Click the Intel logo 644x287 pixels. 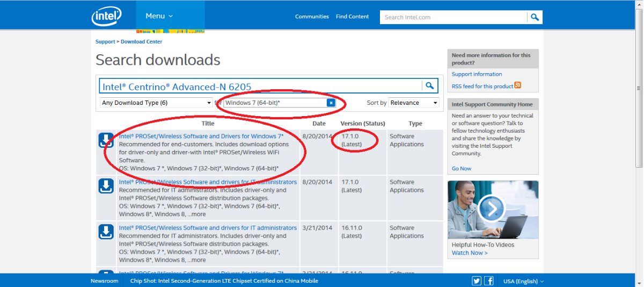(106, 17)
